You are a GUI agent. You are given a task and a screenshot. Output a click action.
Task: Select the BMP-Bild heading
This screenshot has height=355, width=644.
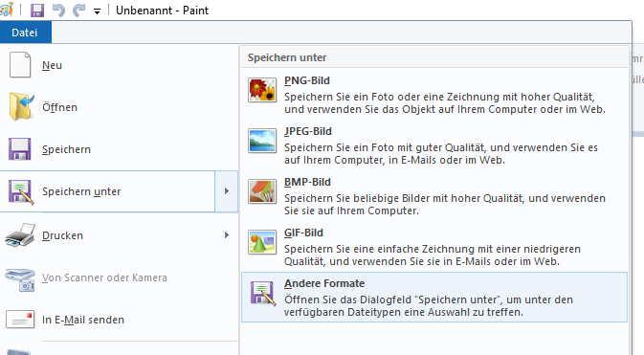click(307, 182)
